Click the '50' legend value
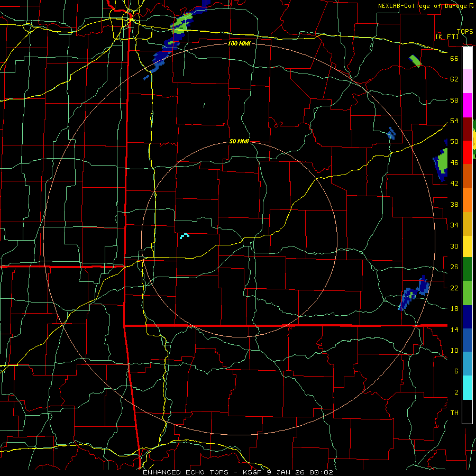This screenshot has width=476, height=476. [454, 141]
